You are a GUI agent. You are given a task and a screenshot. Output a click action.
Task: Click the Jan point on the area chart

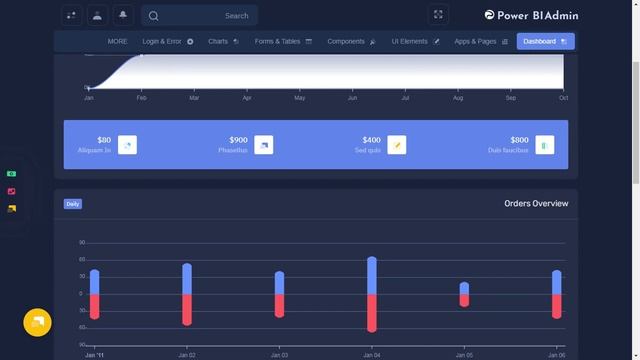coord(89,88)
